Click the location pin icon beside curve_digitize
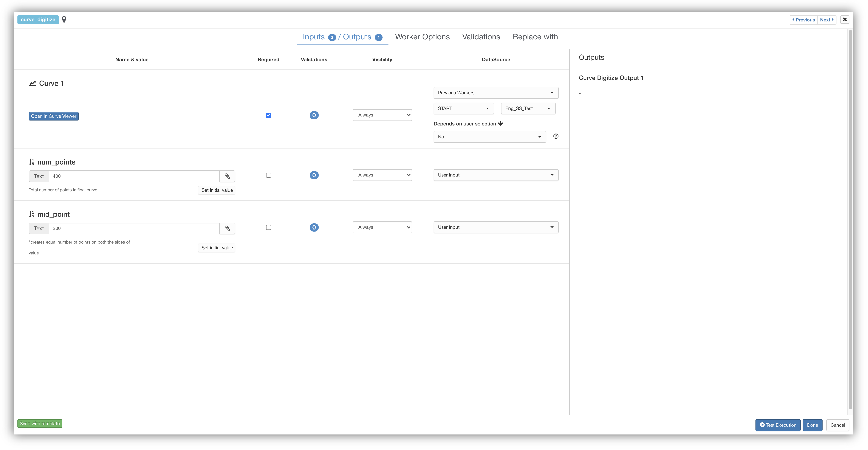Viewport: 868px width, 450px height. 64,20
